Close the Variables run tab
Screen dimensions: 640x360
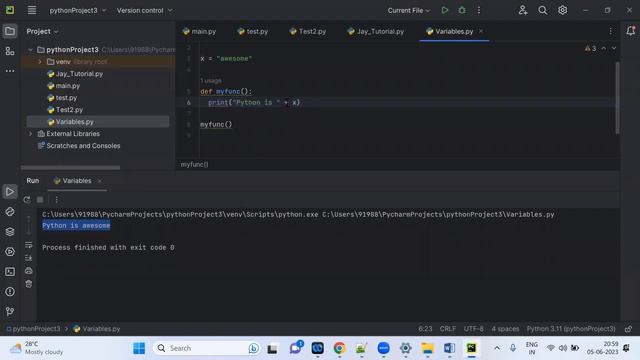[x=100, y=181]
